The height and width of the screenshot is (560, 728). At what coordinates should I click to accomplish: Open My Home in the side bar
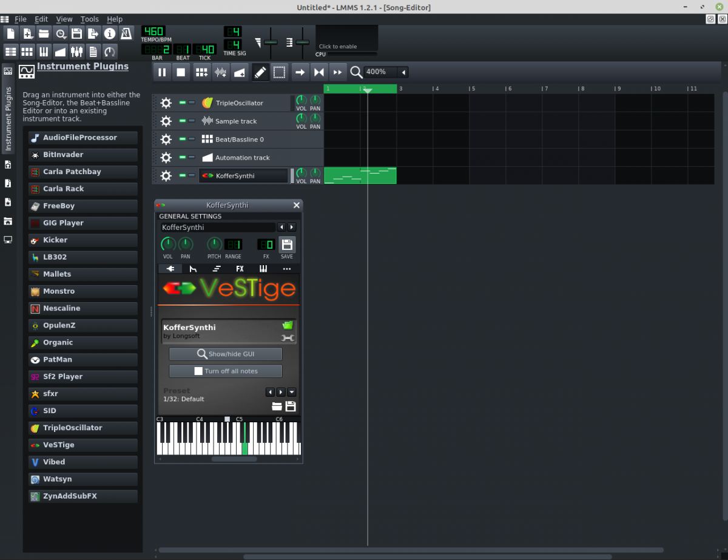pos(8,221)
